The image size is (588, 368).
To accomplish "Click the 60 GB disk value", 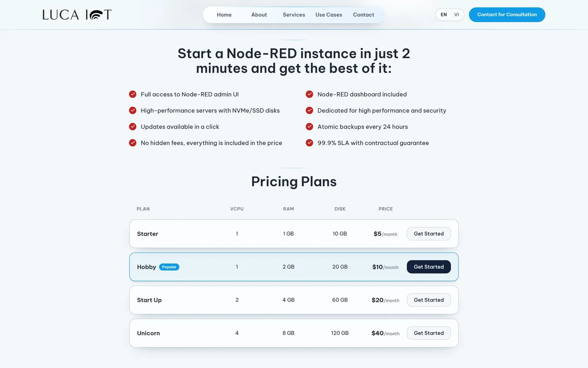I will tap(340, 300).
